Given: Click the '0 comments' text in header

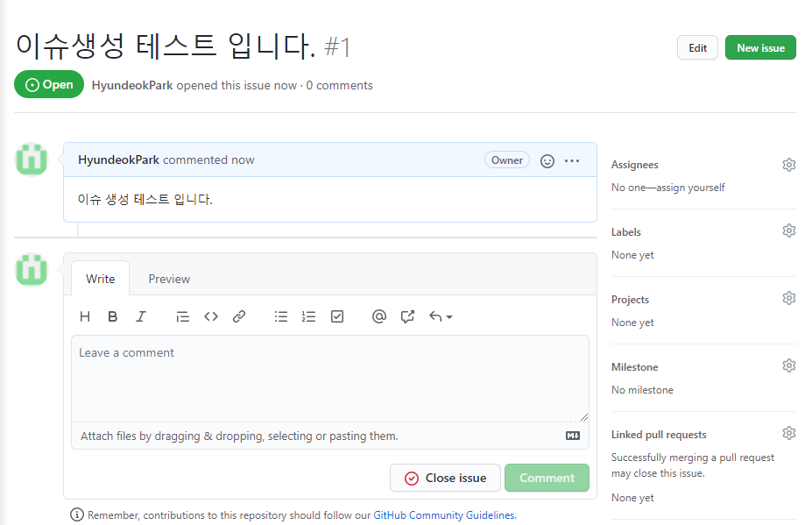Looking at the screenshot, I should 339,85.
